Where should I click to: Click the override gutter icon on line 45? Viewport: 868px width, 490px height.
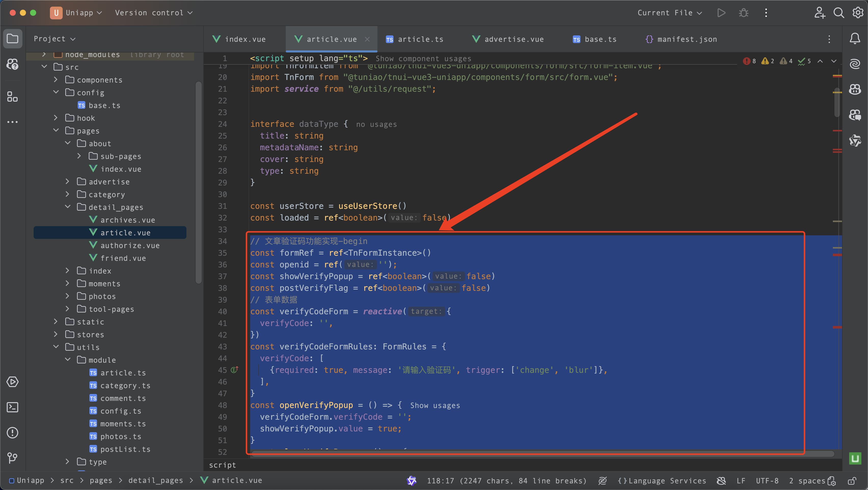[235, 370]
